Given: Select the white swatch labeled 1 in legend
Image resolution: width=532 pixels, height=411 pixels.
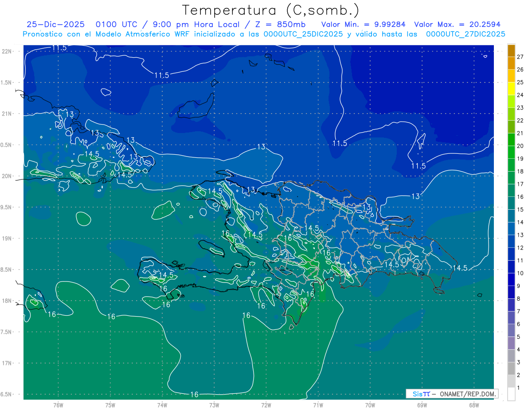Looking at the screenshot, I should click(511, 394).
